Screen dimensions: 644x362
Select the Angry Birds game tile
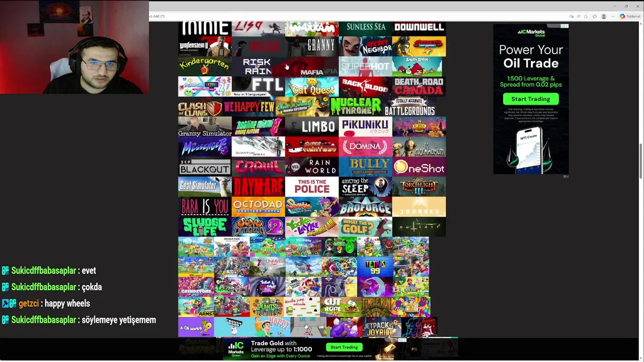click(x=418, y=66)
